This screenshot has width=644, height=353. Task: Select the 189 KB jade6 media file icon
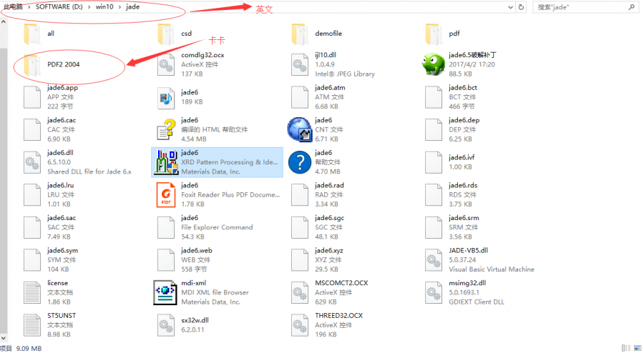tap(166, 98)
